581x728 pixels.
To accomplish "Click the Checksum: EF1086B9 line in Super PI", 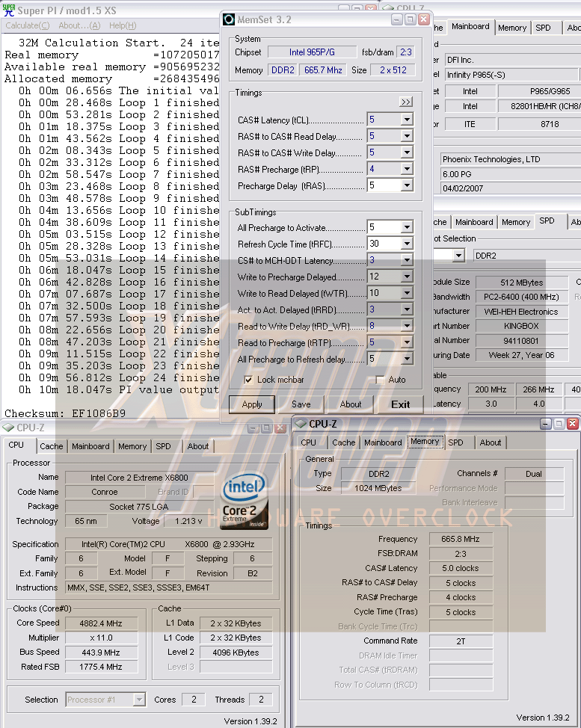I will click(x=65, y=413).
